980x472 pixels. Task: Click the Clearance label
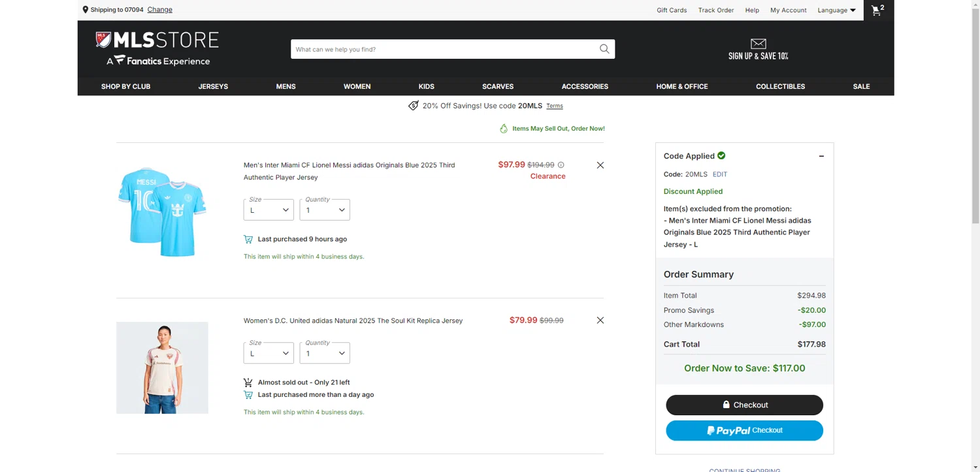point(547,176)
